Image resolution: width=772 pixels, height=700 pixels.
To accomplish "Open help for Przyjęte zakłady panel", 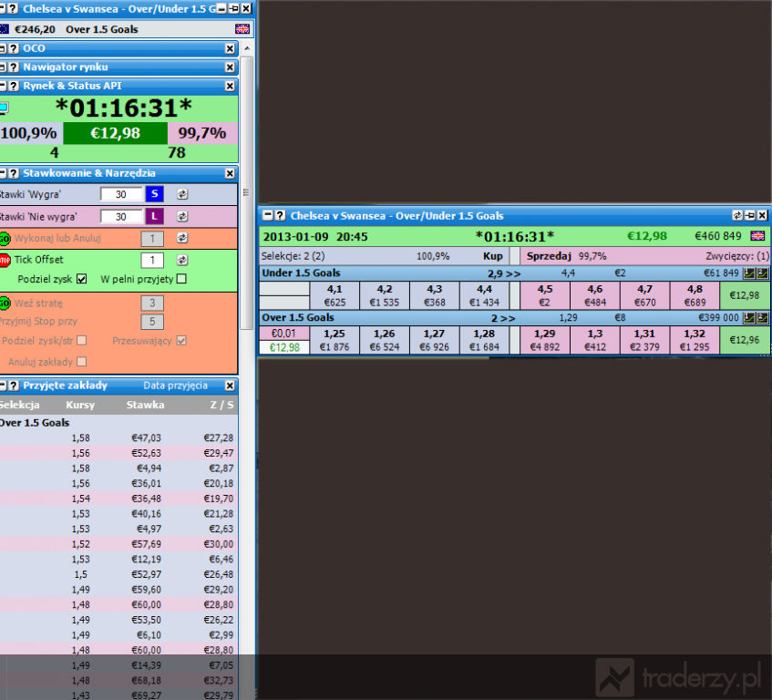I will pyautogui.click(x=14, y=386).
